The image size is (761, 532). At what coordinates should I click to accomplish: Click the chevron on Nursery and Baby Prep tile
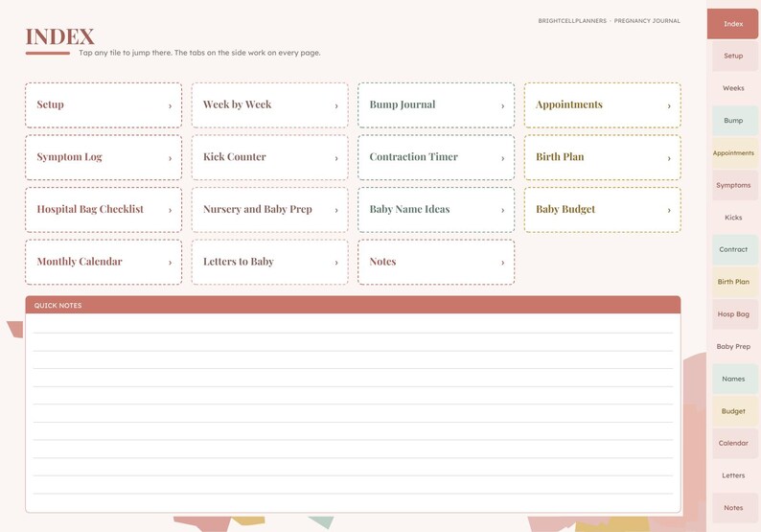coord(336,210)
